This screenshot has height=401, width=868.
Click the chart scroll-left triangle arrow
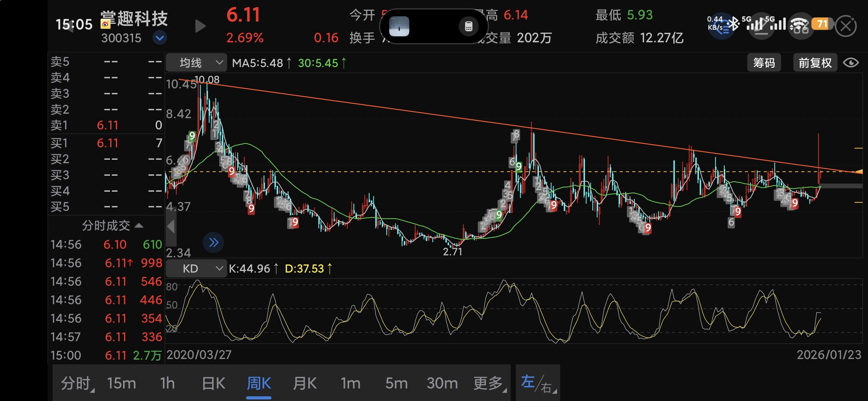(x=171, y=226)
